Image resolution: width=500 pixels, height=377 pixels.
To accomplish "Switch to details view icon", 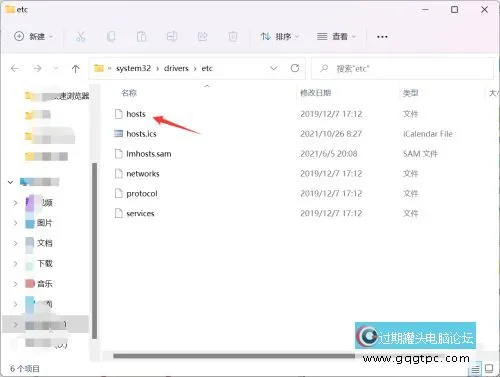I will pyautogui.click(x=475, y=369).
